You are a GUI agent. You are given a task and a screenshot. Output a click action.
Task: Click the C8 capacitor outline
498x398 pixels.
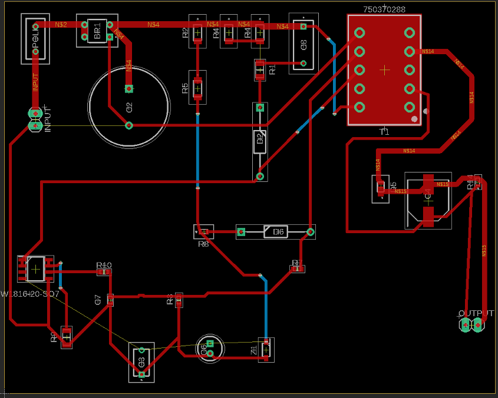[x=303, y=44]
